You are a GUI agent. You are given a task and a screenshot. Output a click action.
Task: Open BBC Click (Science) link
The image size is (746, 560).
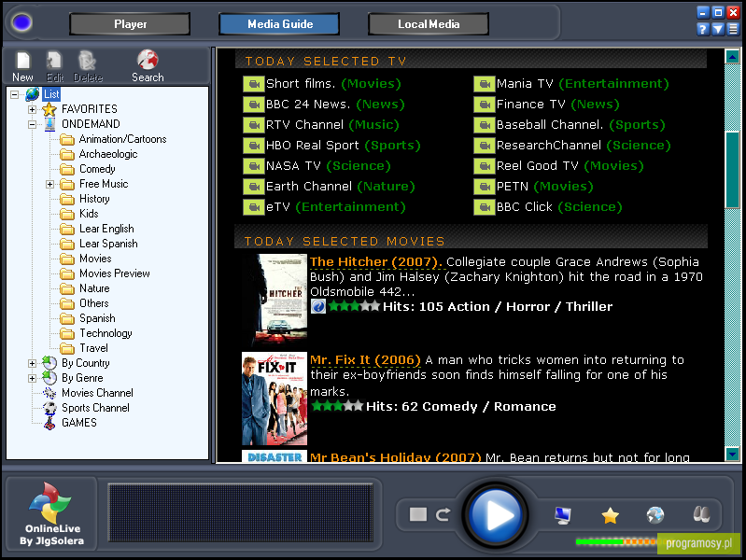point(559,206)
